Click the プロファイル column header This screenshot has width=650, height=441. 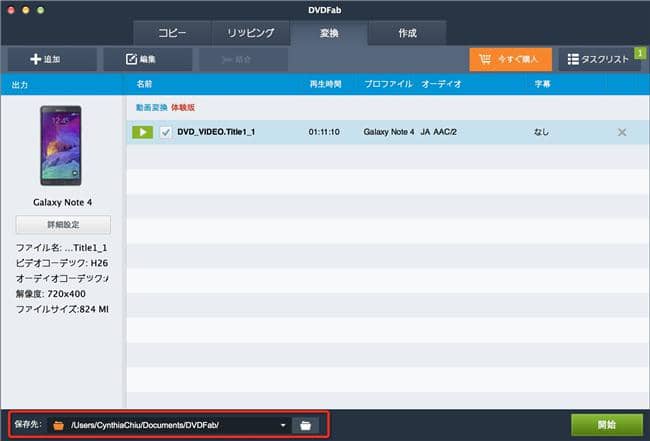click(x=388, y=84)
